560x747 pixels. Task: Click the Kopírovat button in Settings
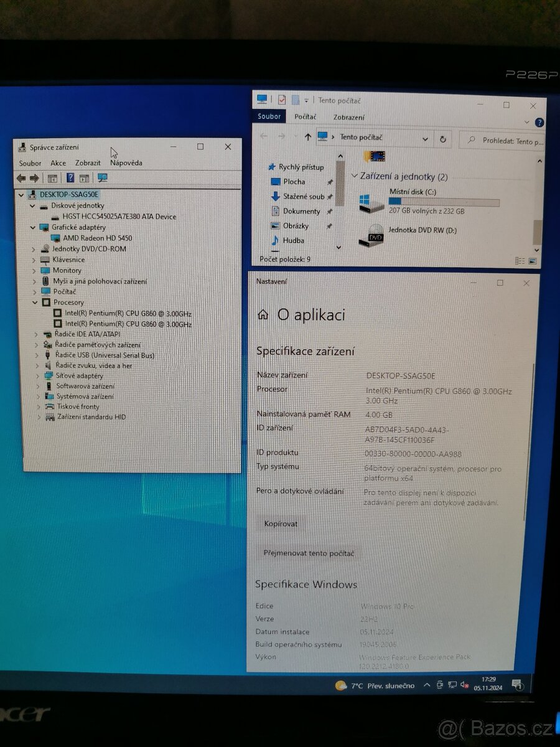(x=281, y=524)
